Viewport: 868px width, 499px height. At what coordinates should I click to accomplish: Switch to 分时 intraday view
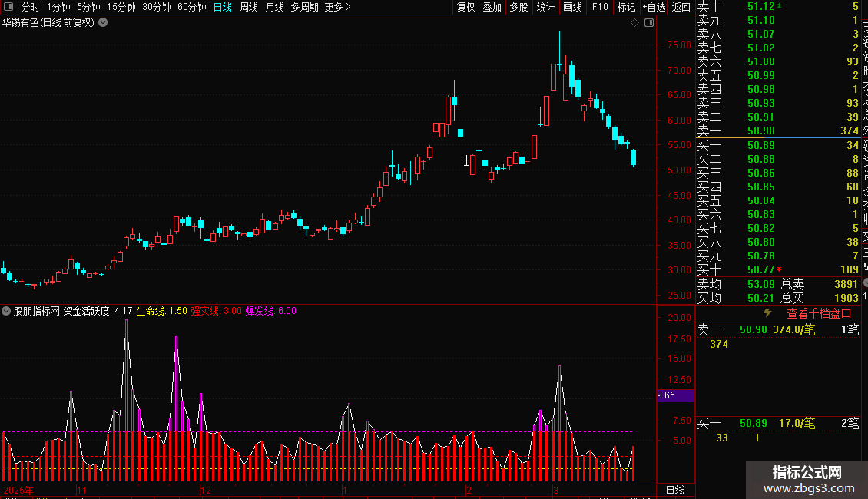click(31, 7)
